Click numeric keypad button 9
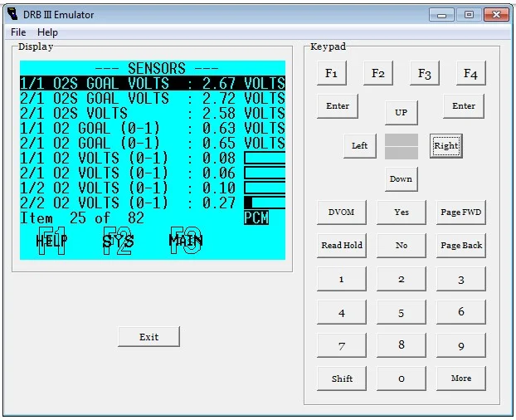The image size is (516, 420). pos(461,345)
